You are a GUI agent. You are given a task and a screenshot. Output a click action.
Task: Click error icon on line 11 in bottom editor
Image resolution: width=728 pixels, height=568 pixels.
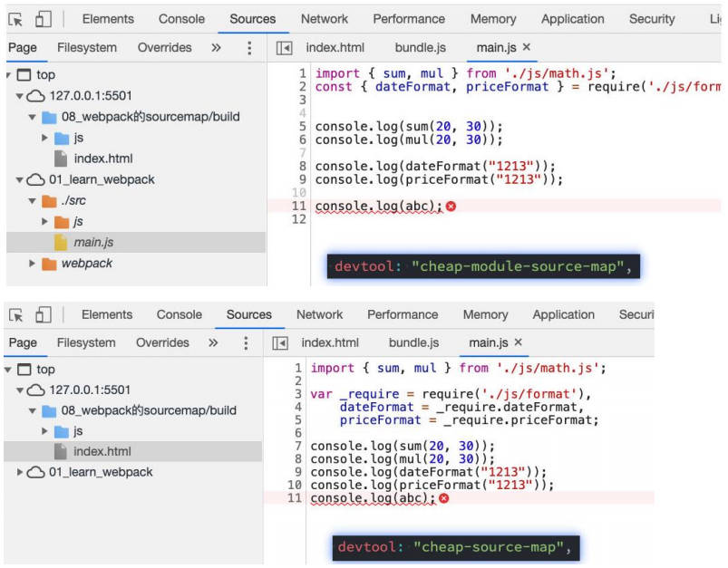(x=444, y=498)
